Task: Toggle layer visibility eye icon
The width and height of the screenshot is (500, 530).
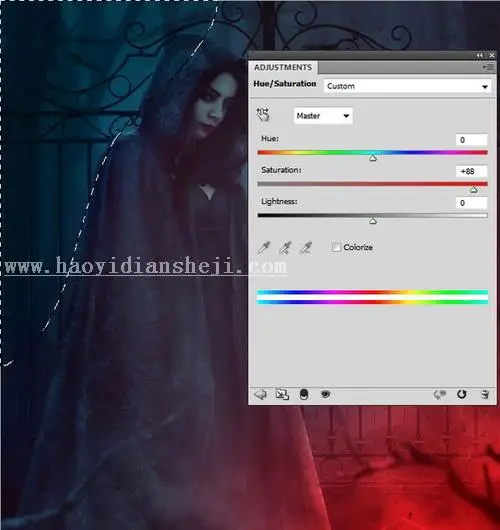Action: click(x=325, y=394)
